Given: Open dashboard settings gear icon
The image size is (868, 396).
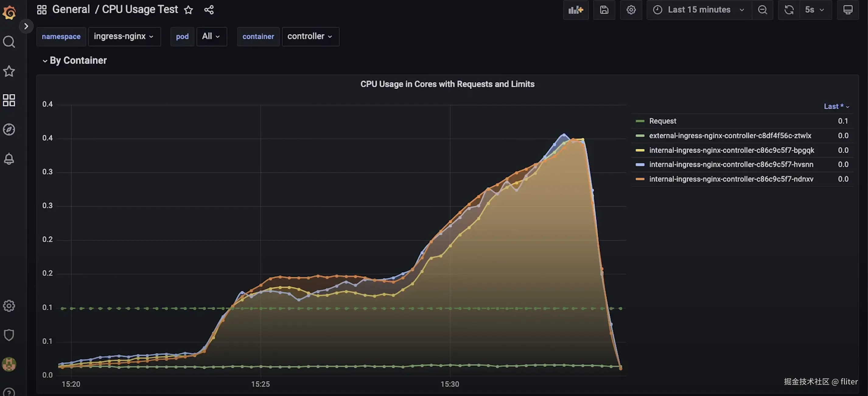Looking at the screenshot, I should click(631, 10).
